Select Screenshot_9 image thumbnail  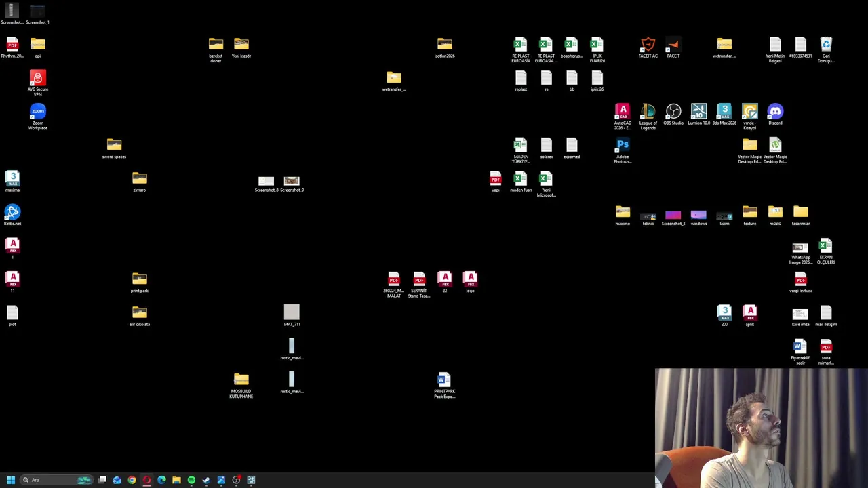coord(292,184)
